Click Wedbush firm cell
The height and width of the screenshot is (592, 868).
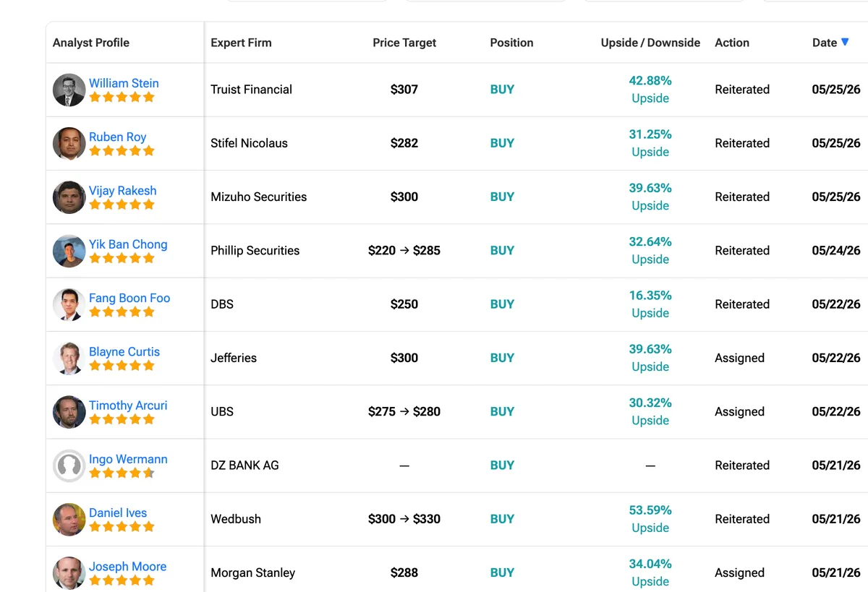tap(236, 519)
